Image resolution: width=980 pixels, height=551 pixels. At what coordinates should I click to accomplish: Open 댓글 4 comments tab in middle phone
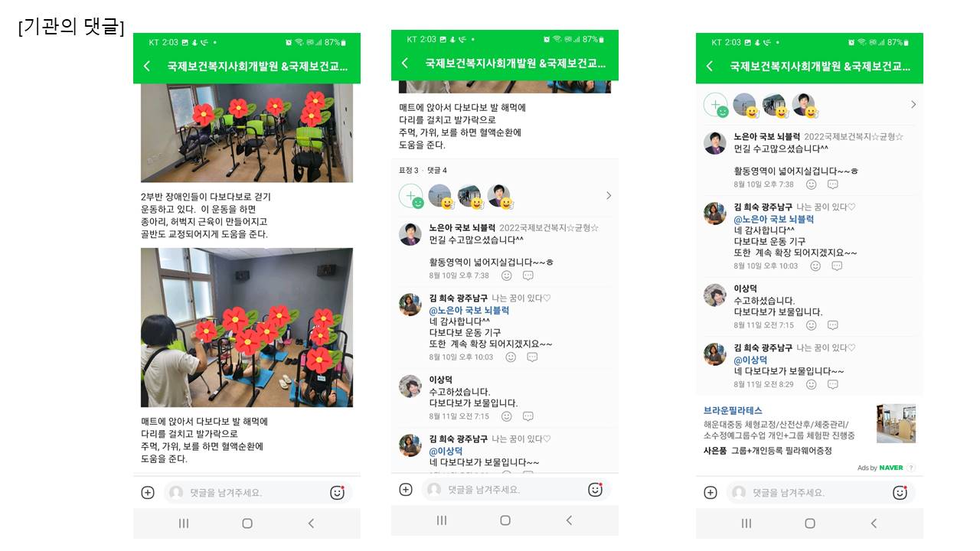click(437, 170)
